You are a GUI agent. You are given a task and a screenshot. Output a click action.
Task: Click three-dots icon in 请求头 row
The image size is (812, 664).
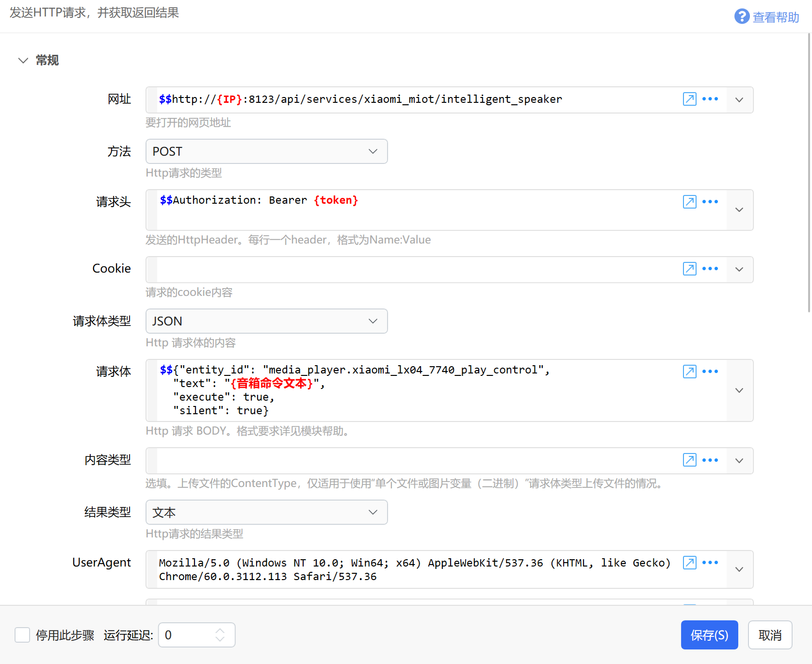pyautogui.click(x=710, y=202)
